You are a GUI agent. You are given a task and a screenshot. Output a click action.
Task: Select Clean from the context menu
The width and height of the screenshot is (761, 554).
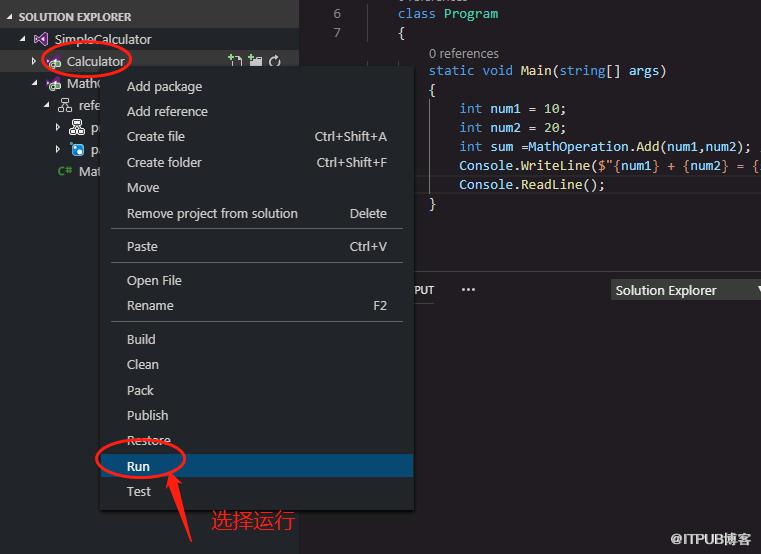click(x=257, y=365)
